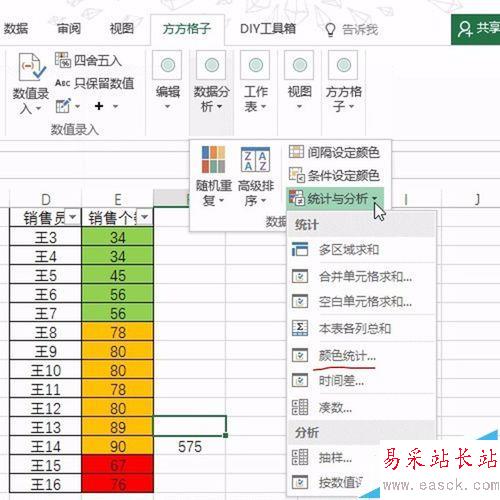500x500 pixels.
Task: Click the 共享 share button
Action: tap(476, 29)
